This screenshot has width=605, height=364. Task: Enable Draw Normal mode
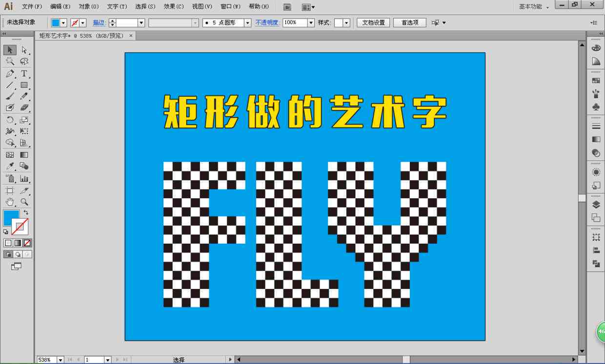click(x=8, y=254)
